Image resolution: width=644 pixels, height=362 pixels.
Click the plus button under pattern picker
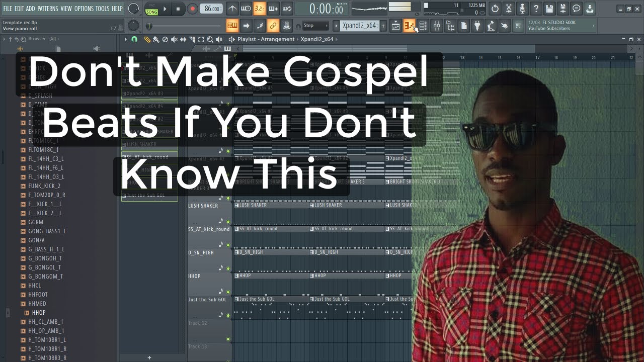[149, 357]
